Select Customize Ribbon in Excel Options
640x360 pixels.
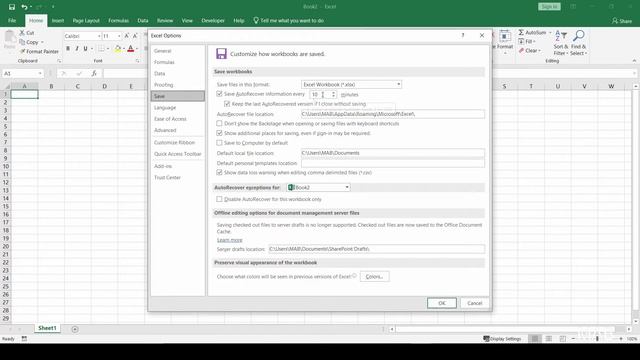coord(178,142)
